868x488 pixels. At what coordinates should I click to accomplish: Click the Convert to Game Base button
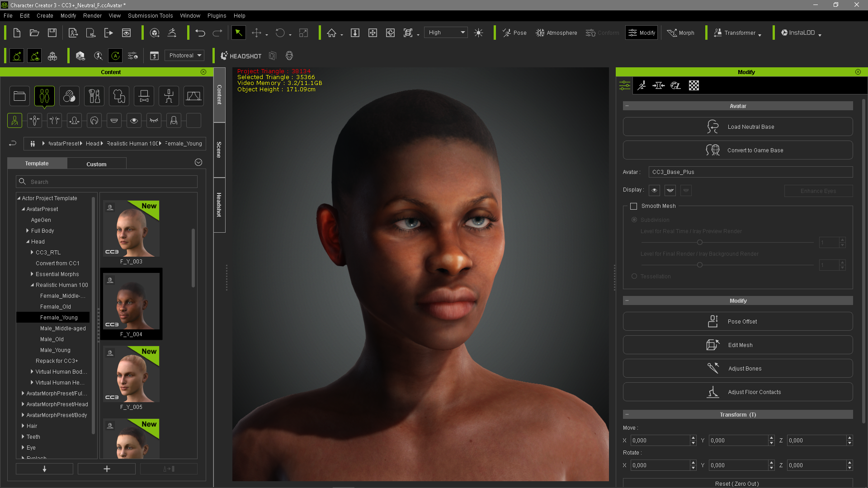(x=738, y=150)
